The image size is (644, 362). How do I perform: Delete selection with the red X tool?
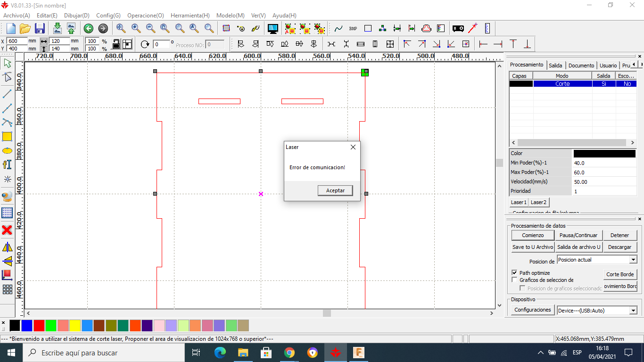tap(7, 230)
